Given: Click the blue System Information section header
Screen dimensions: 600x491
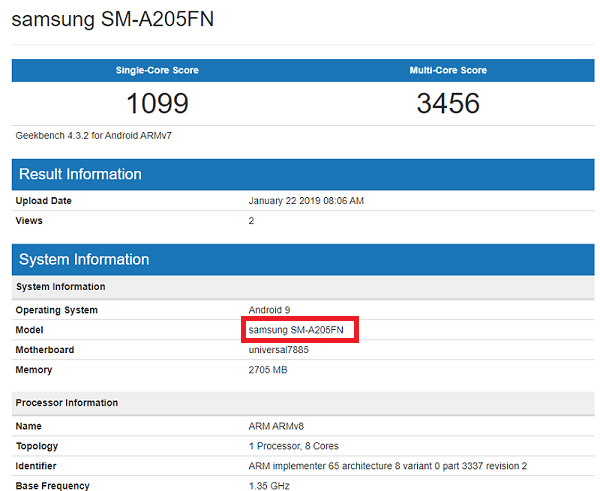Looking at the screenshot, I should click(84, 260).
